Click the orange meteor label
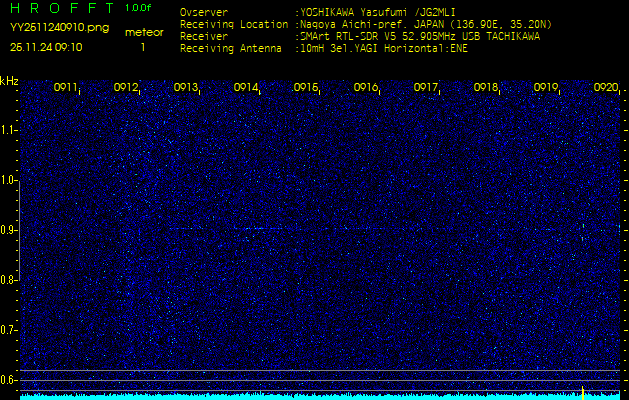This screenshot has width=629, height=400. (143, 32)
